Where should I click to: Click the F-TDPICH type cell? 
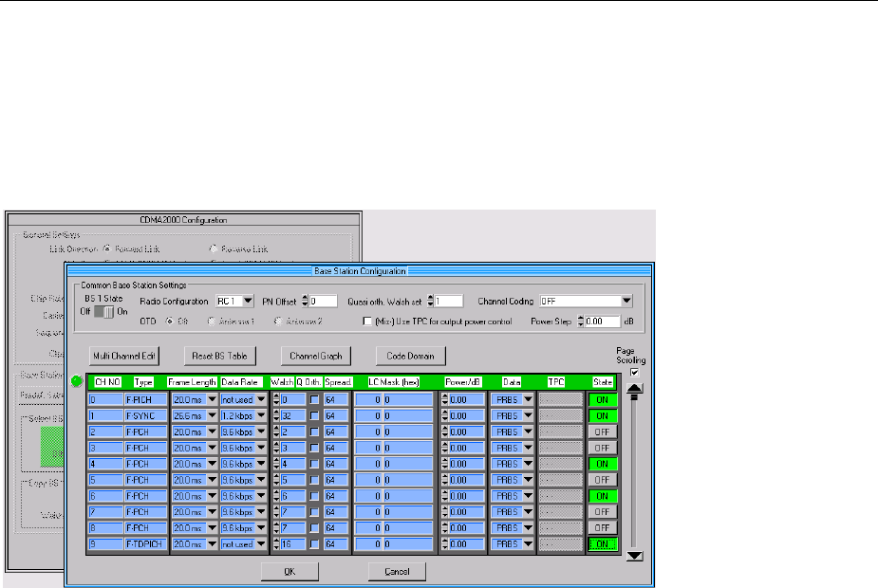coord(145,543)
